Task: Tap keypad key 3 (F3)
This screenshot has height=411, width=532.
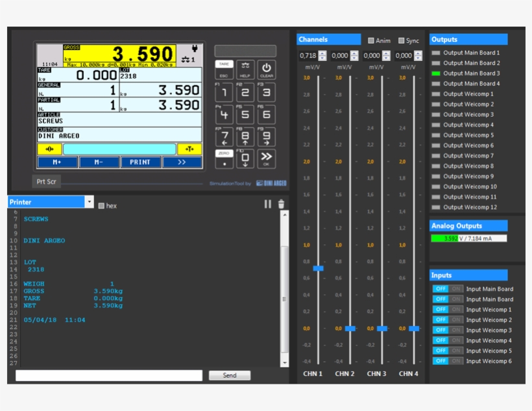Action: 267,92
